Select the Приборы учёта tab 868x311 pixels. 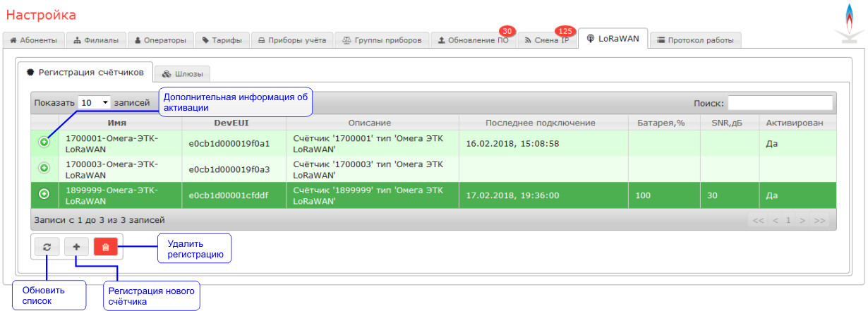291,40
